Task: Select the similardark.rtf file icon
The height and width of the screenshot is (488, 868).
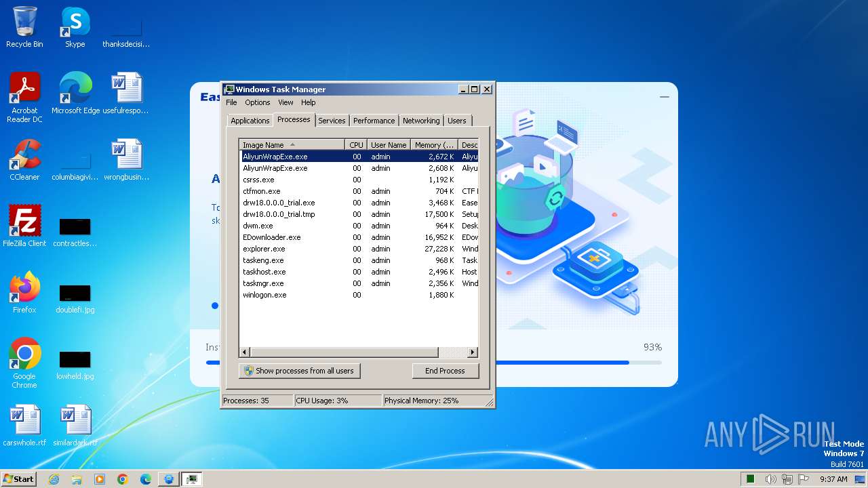Action: [x=75, y=426]
